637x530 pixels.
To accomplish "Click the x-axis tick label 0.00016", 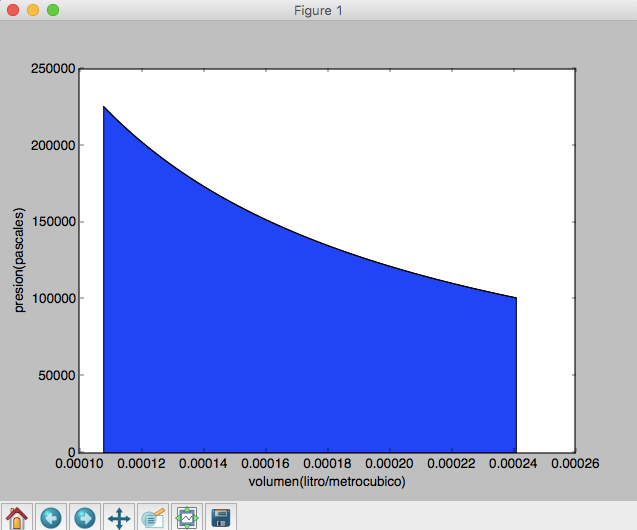I will tap(265, 463).
